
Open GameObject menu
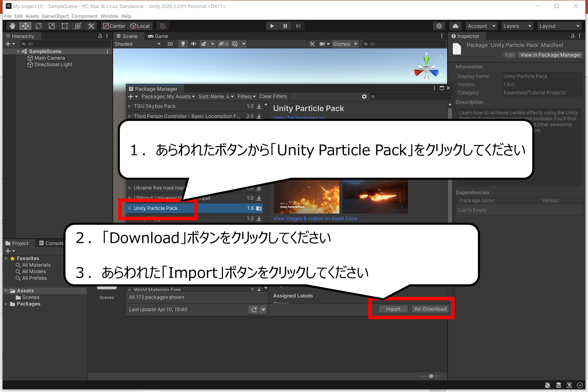click(55, 16)
